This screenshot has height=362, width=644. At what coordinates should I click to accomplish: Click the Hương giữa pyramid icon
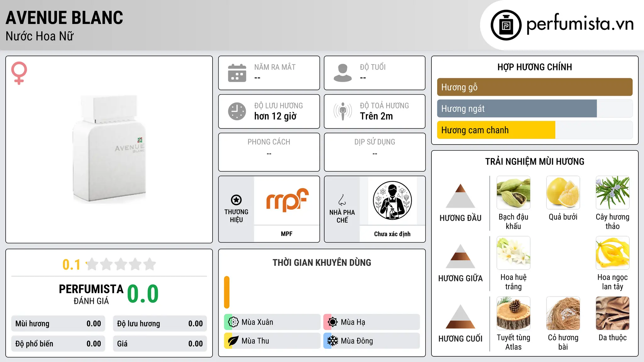point(460,256)
